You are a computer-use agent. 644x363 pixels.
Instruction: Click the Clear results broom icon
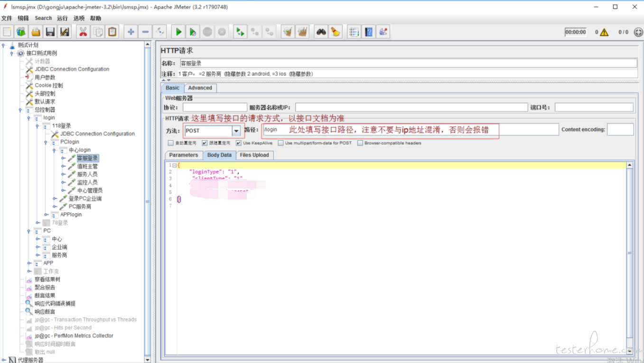pyautogui.click(x=288, y=32)
